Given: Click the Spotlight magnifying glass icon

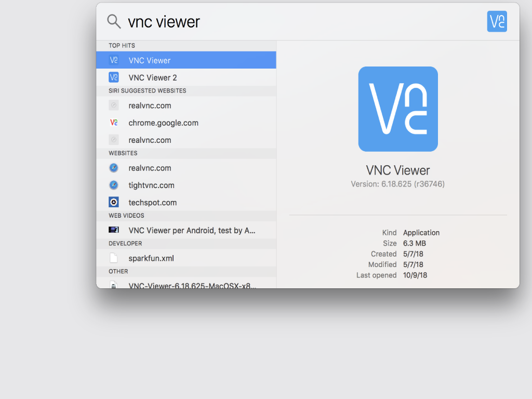Looking at the screenshot, I should tap(114, 21).
